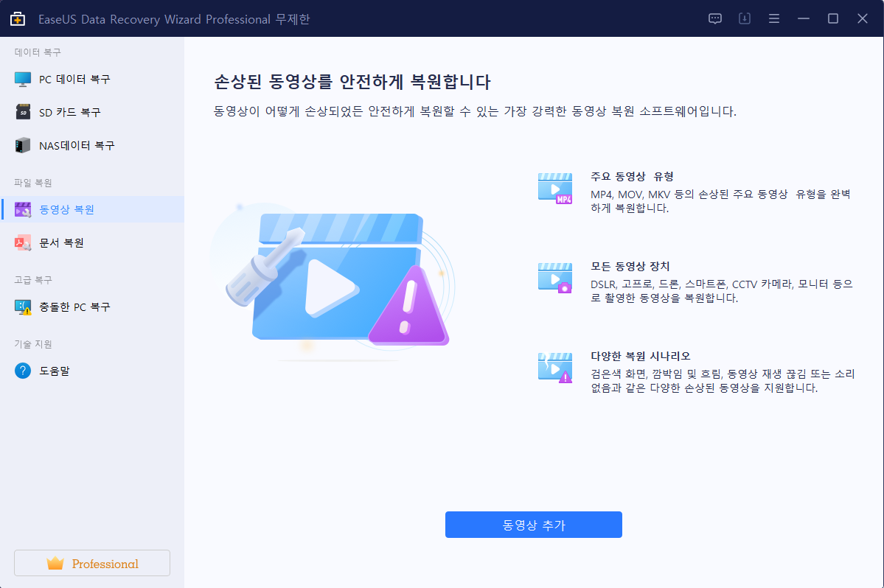Click the 고급 복구 section header
The height and width of the screenshot is (588, 884).
[33, 280]
